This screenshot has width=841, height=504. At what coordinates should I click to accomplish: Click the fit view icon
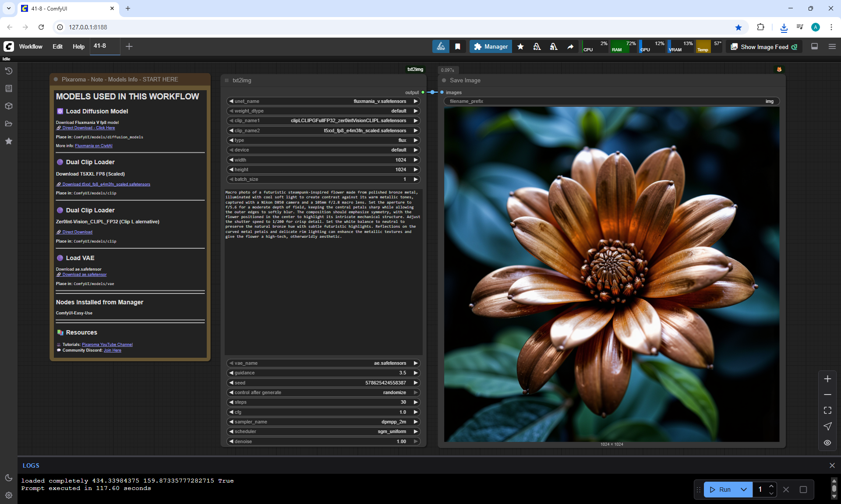point(827,410)
